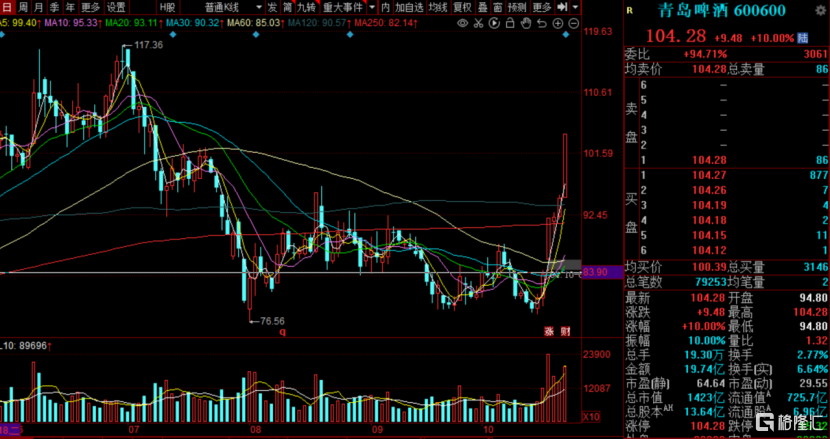Open the 复权 adjustment option

[462, 7]
